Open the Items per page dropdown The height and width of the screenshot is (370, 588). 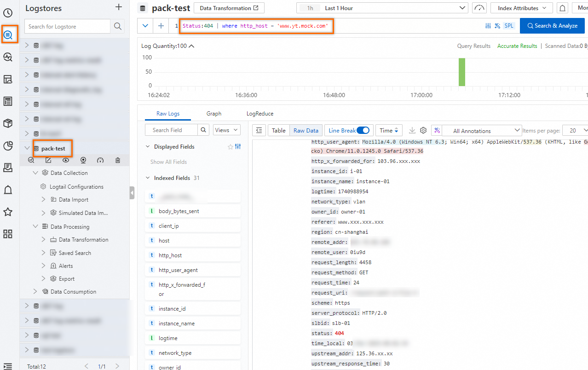click(x=575, y=130)
